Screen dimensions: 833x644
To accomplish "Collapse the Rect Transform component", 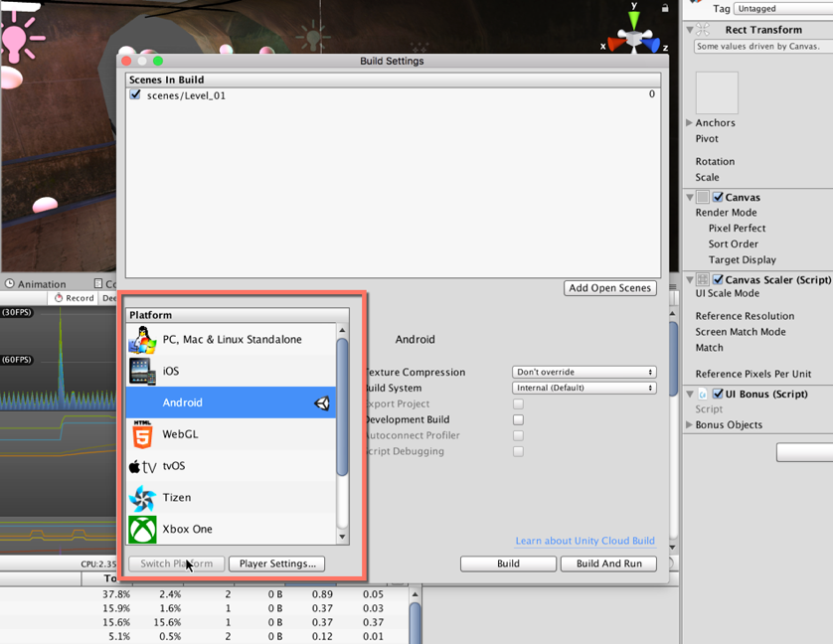I will point(690,30).
